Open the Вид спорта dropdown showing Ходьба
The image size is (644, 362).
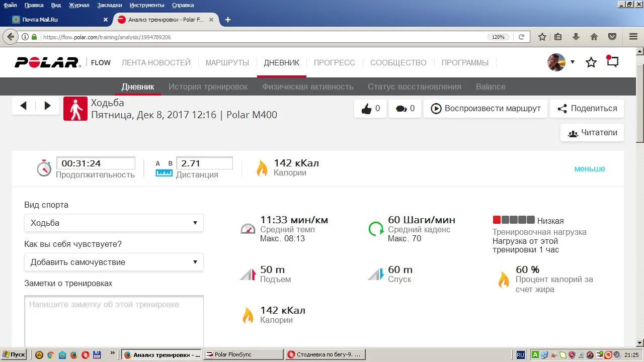coord(114,223)
